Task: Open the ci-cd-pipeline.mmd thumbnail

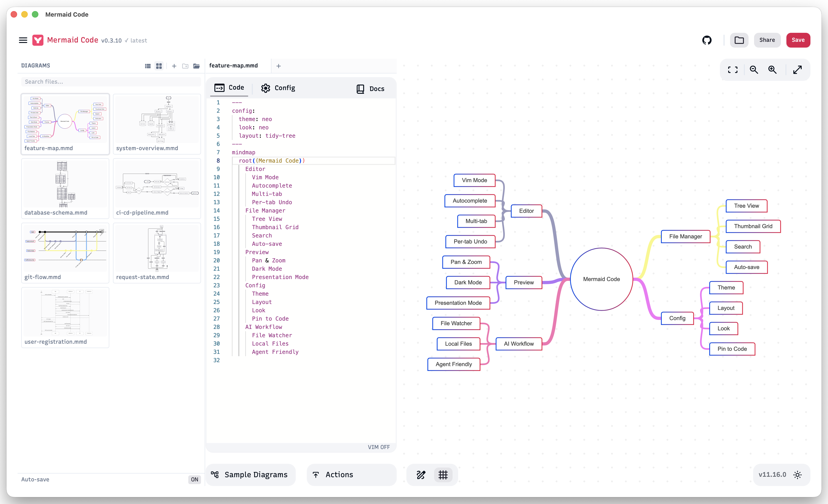Action: (x=157, y=188)
